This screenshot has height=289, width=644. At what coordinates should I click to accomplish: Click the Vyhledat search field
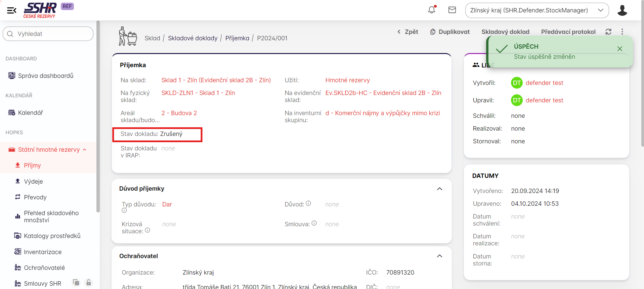(x=48, y=34)
